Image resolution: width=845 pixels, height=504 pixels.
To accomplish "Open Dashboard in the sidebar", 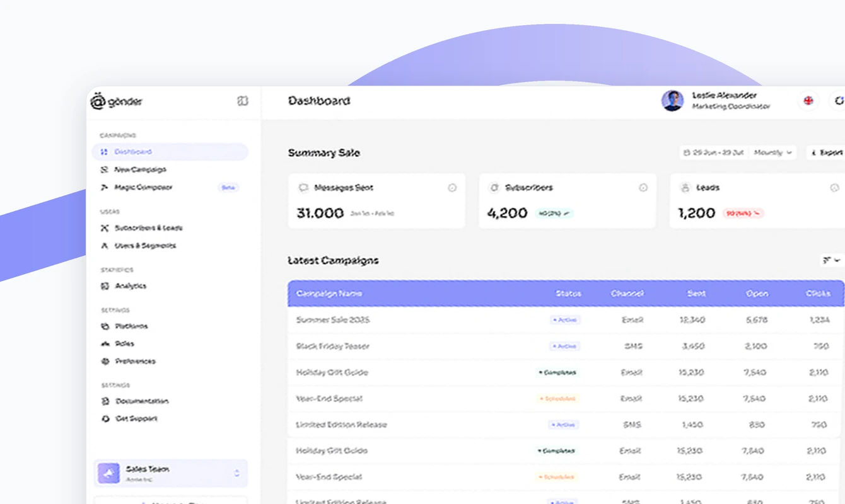I will pyautogui.click(x=170, y=152).
